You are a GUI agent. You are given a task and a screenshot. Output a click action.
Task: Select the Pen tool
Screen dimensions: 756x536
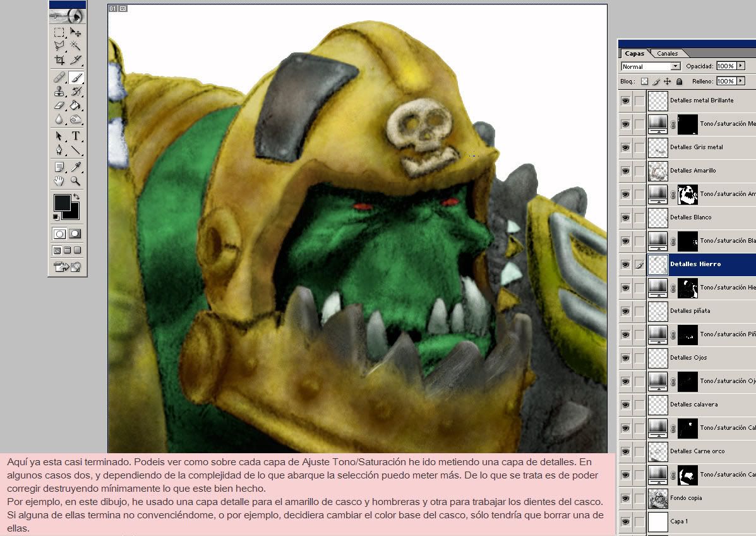tap(59, 150)
